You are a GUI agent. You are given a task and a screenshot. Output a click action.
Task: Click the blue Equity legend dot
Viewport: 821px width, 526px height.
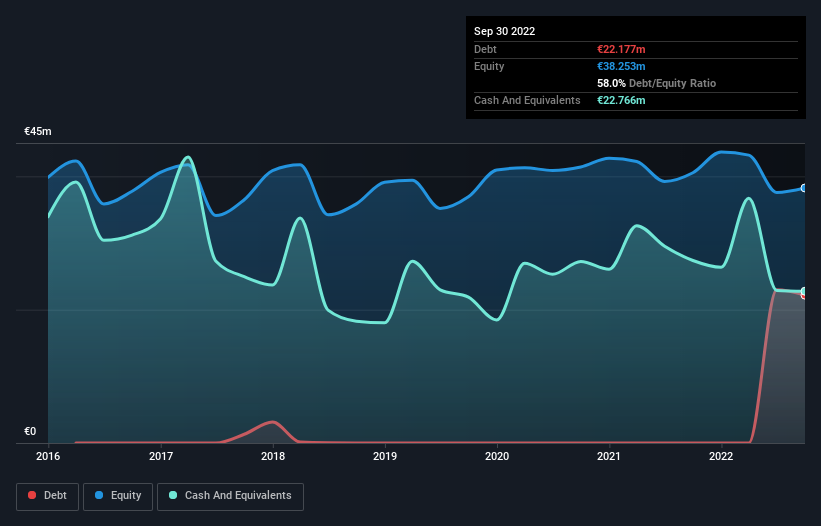tap(99, 495)
